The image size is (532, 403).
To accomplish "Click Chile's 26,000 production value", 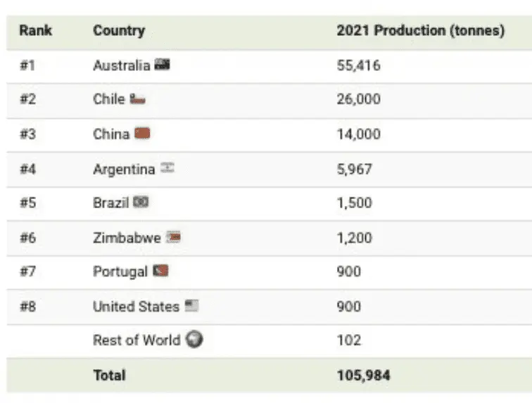I will coord(359,99).
